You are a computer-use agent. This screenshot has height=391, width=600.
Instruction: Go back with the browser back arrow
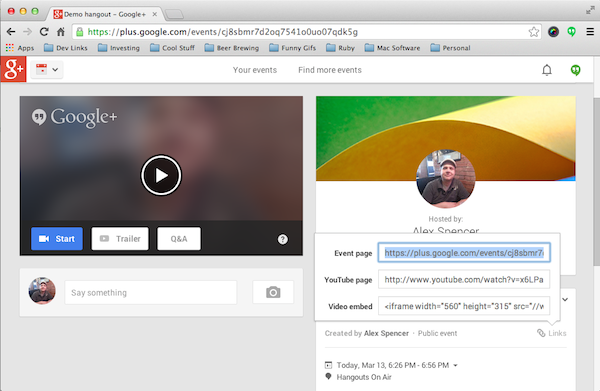tap(11, 32)
